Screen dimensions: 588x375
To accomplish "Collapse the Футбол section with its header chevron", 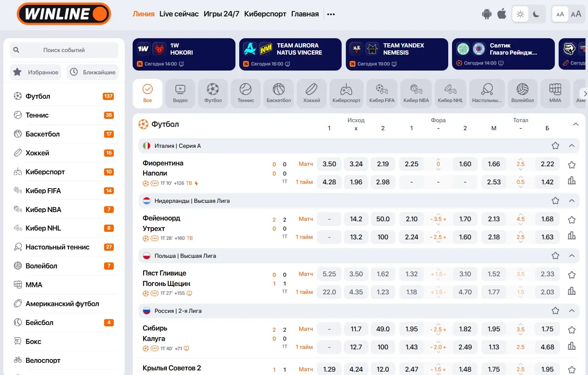I will [576, 124].
